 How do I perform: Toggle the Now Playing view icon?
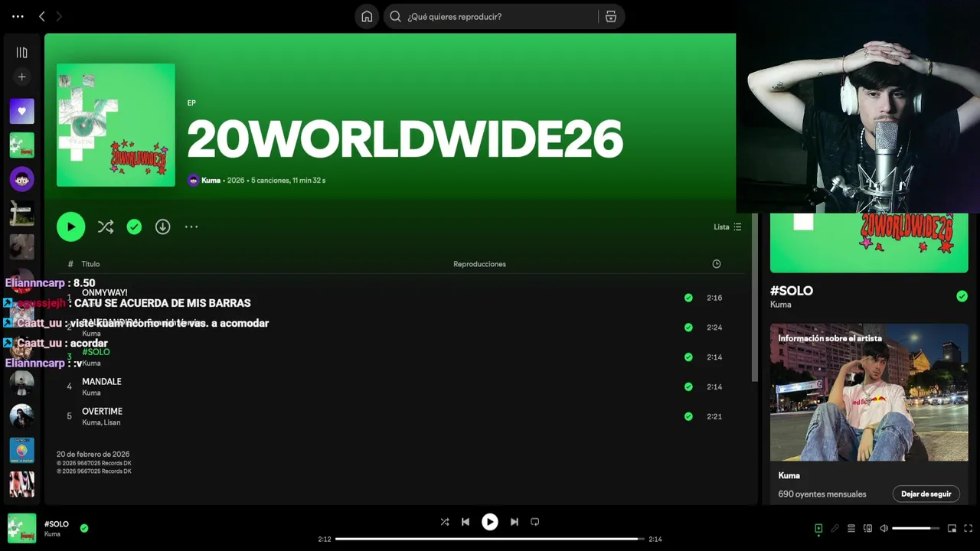click(x=818, y=528)
